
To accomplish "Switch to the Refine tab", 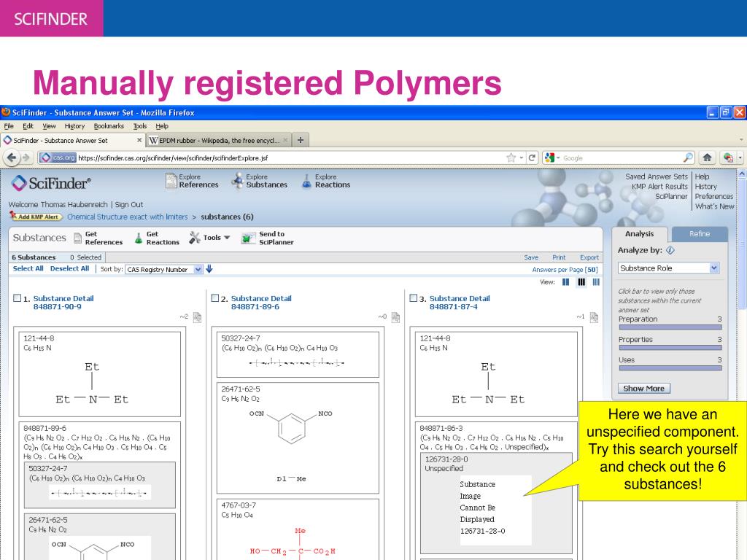I will [699, 234].
